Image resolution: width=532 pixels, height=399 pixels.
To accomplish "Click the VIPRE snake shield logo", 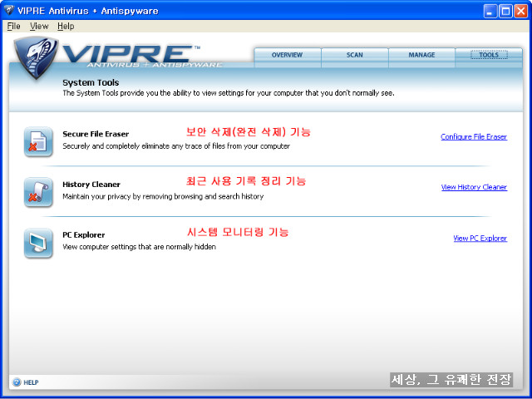I will pyautogui.click(x=36, y=57).
